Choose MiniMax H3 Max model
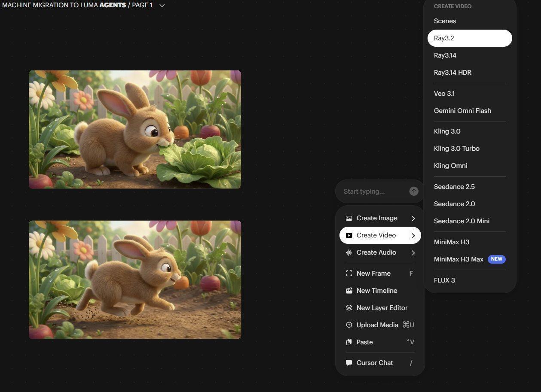Image resolution: width=541 pixels, height=392 pixels. click(x=470, y=259)
